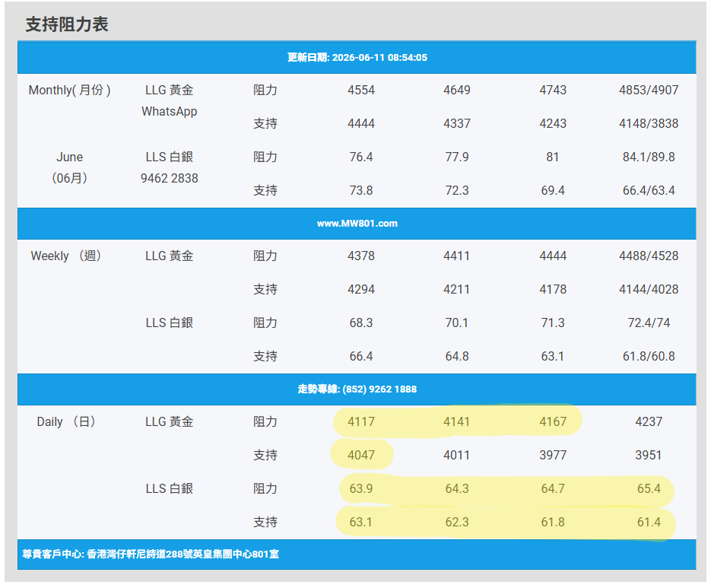The height and width of the screenshot is (588, 711).
Task: Select the phone number 9462 2838
Action: 169,178
